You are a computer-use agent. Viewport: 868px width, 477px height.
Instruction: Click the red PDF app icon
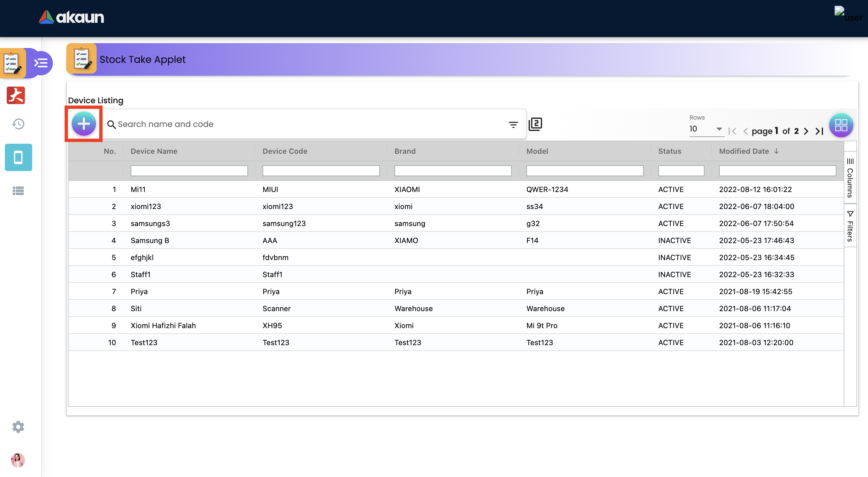[16, 95]
